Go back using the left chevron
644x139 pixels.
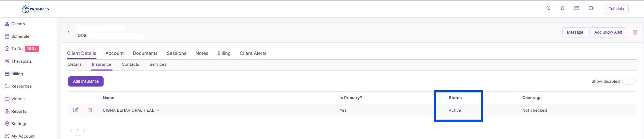coord(68,32)
